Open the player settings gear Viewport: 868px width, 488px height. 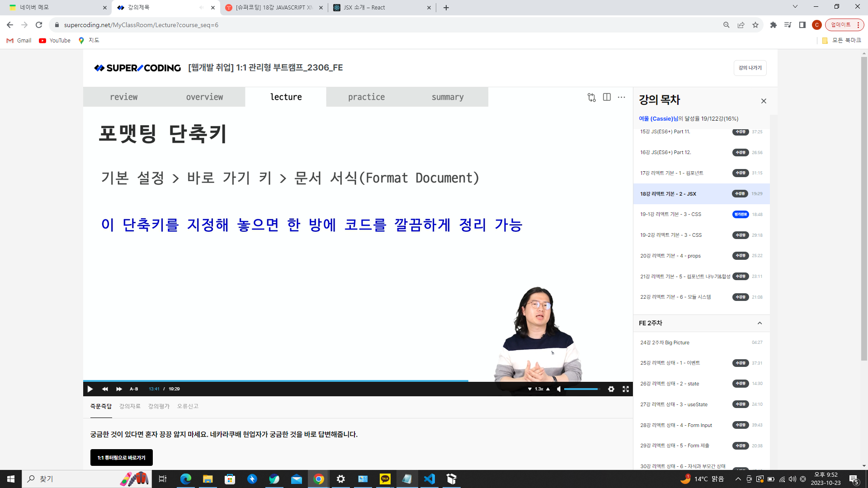point(611,389)
